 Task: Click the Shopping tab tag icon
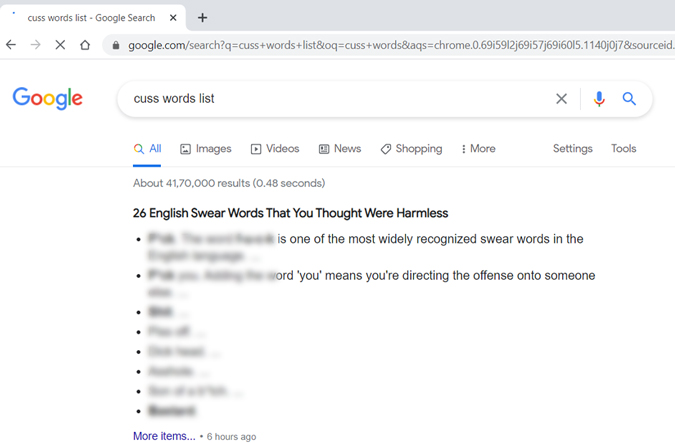click(386, 149)
